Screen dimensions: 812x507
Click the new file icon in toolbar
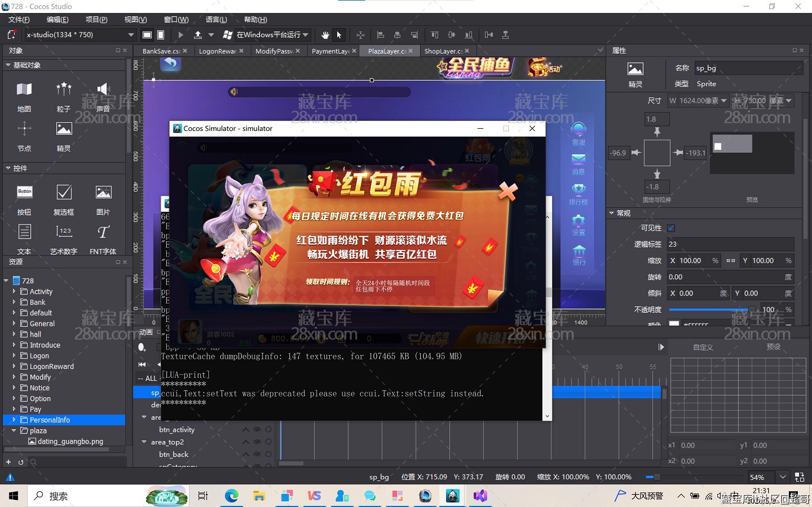pos(11,35)
